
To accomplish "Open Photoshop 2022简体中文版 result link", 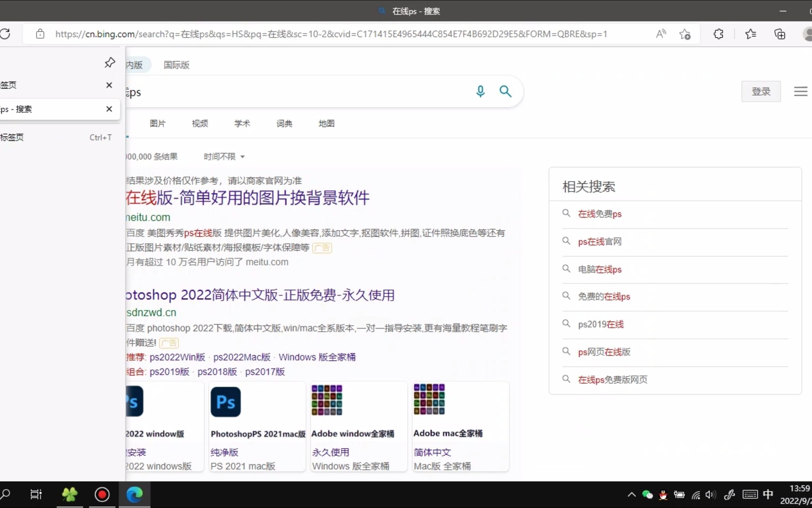I will coord(260,295).
